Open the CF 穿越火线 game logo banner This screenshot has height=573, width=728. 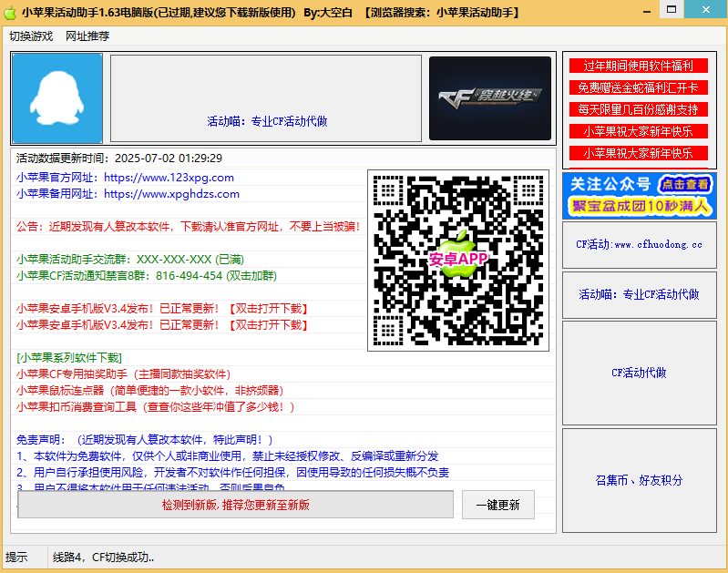point(490,98)
